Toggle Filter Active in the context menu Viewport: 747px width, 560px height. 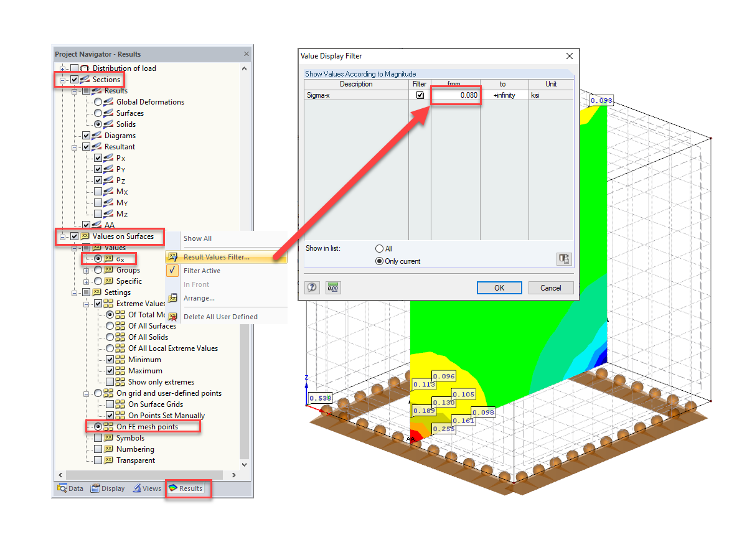[202, 271]
